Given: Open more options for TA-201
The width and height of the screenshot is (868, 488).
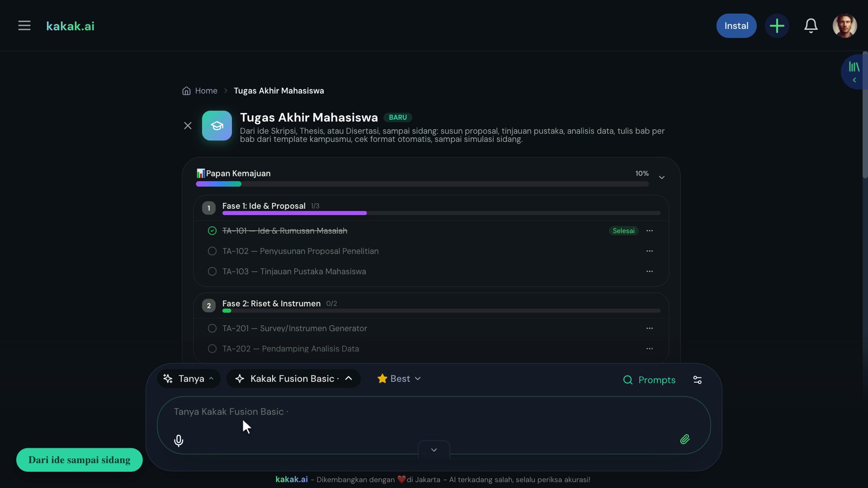Looking at the screenshot, I should click(x=650, y=328).
